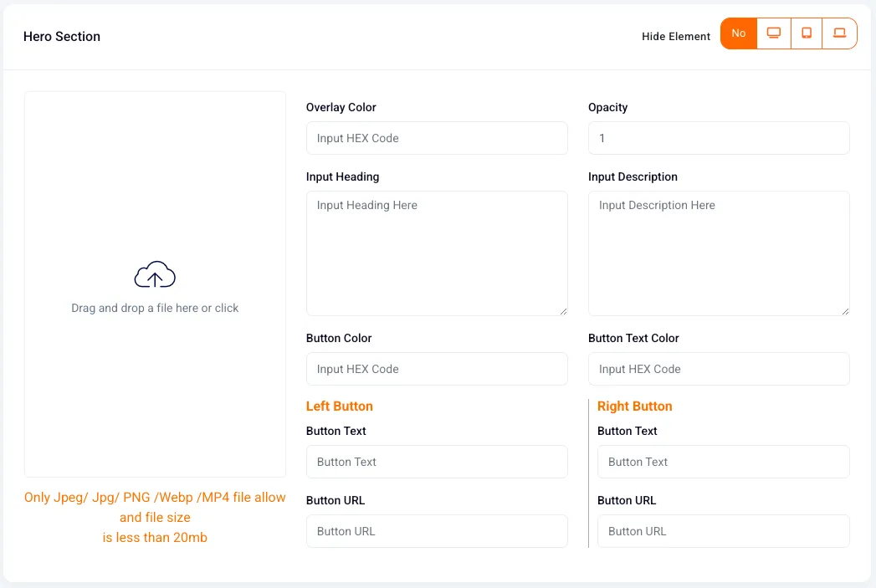
Task: Hide element on laptop device icon
Action: (x=839, y=33)
